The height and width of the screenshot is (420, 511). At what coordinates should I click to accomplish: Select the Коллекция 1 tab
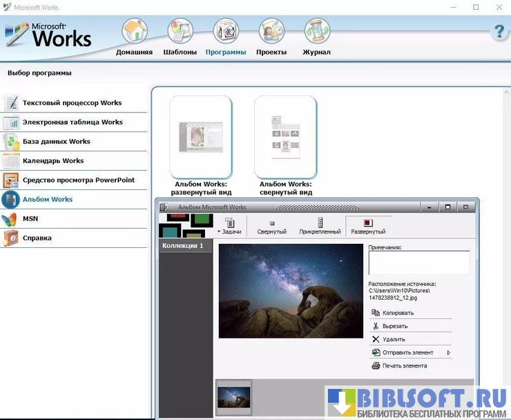183,246
